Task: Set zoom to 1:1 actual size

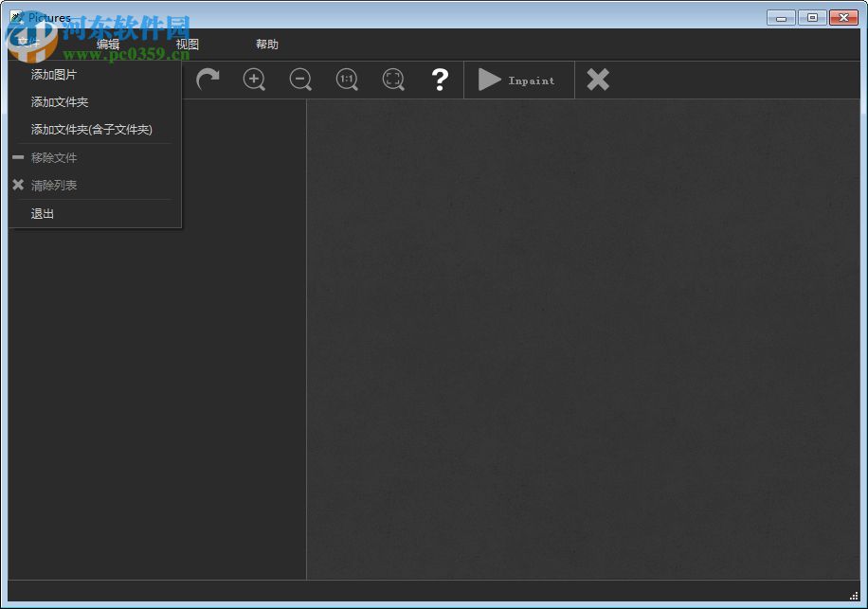Action: (x=347, y=80)
